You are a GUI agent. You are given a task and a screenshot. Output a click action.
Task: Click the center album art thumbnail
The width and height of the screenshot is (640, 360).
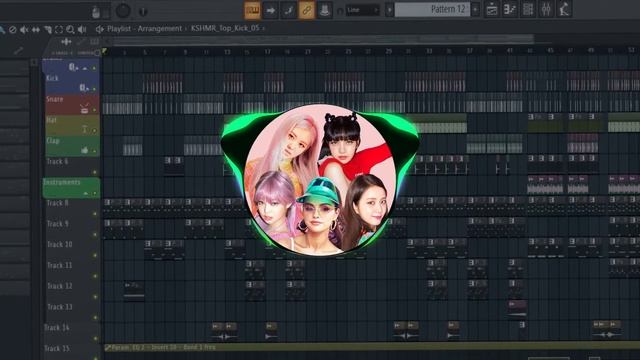(x=320, y=180)
